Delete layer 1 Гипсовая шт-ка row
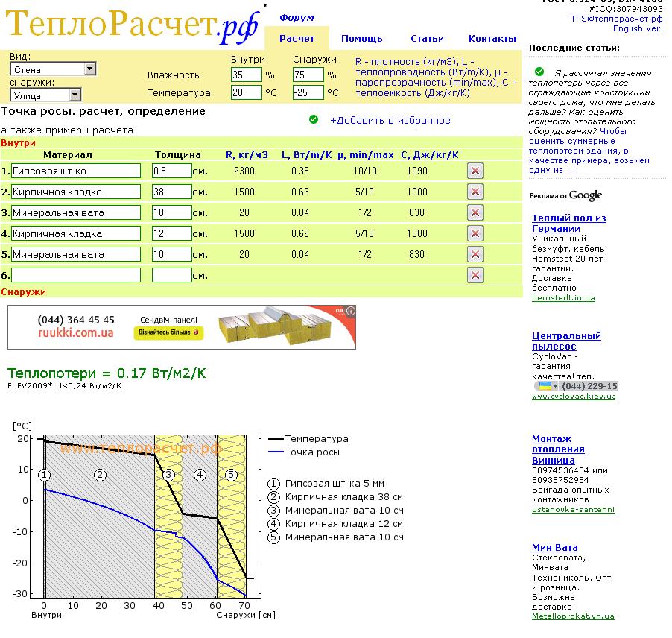Viewport: 672px width, 638px height. click(475, 171)
